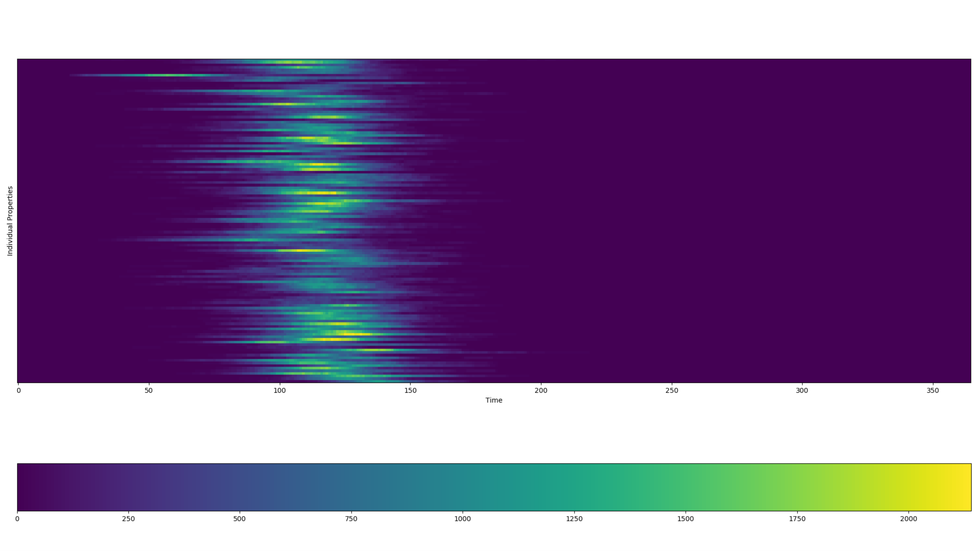The width and height of the screenshot is (980, 551).
Task: Click the x-axis tick label 200
Action: (x=541, y=390)
